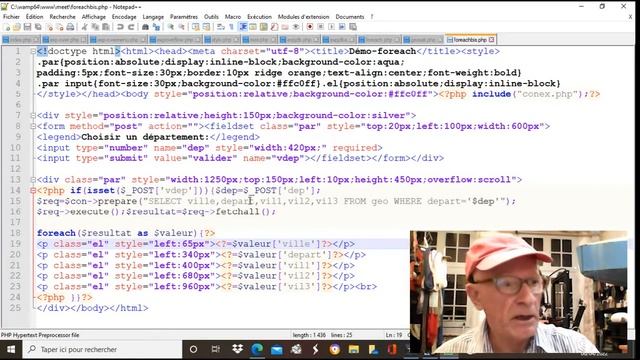Open Microsoft Edge from the taskbar

257,349
